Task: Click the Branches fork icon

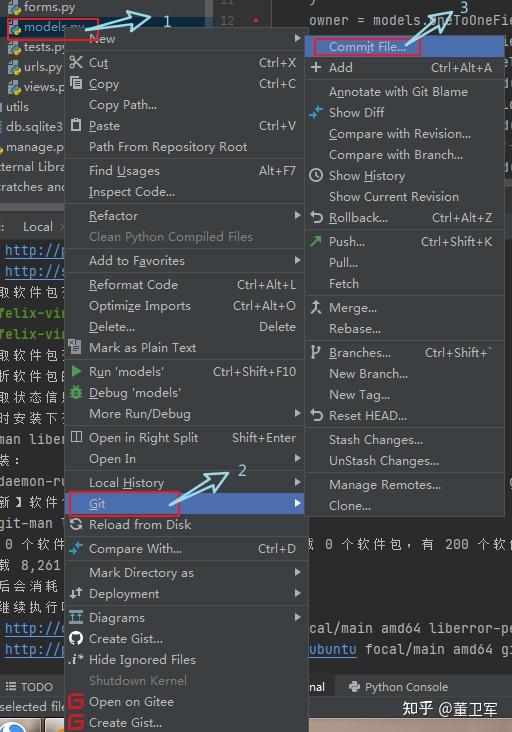Action: tap(316, 352)
